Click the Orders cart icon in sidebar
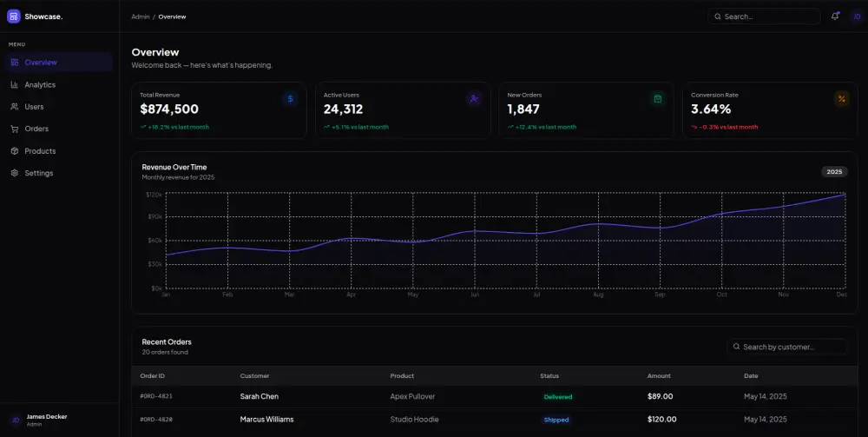Screen dimensions: 868x437 (15, 129)
